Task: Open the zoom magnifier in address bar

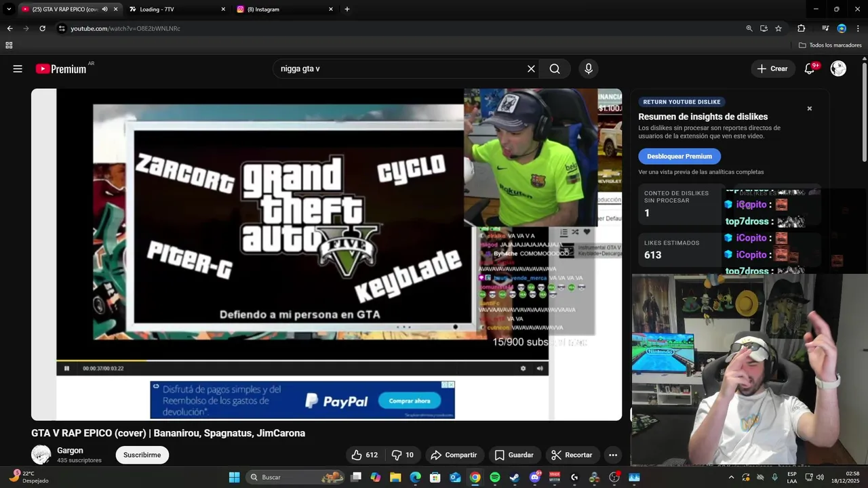Action: coord(749,28)
